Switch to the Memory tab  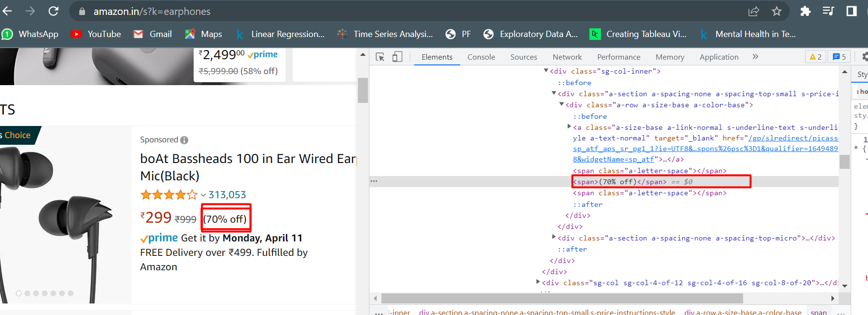click(x=670, y=57)
